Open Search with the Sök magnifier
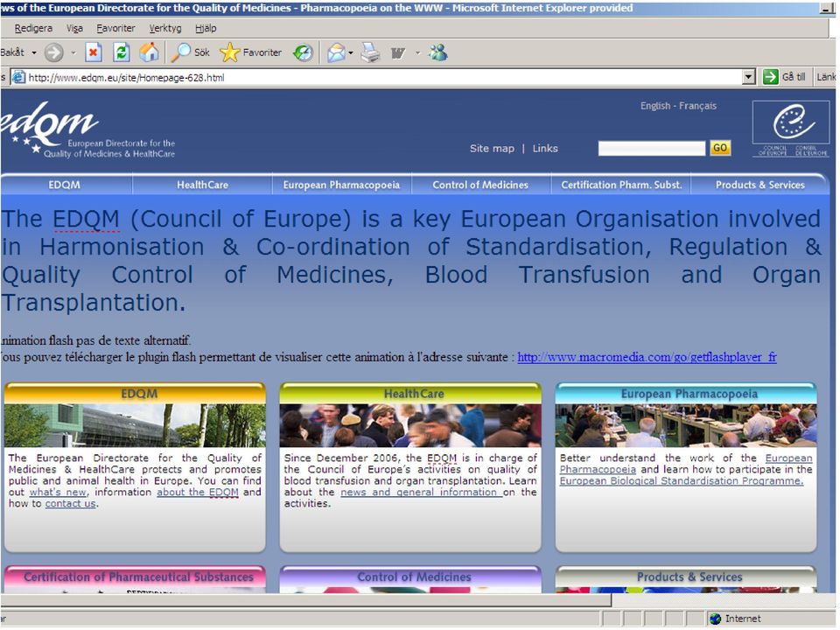The image size is (840, 630). click(x=190, y=52)
